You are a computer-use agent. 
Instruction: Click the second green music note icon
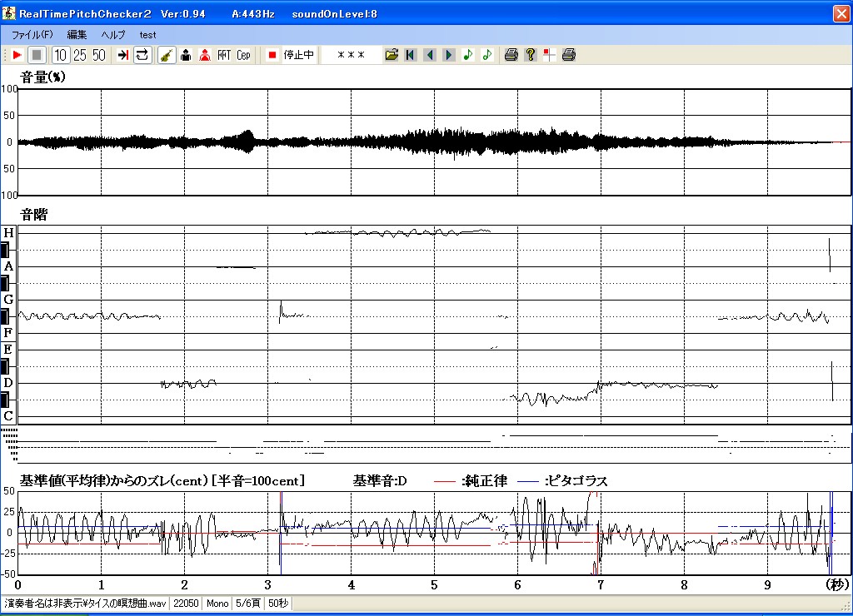point(486,55)
